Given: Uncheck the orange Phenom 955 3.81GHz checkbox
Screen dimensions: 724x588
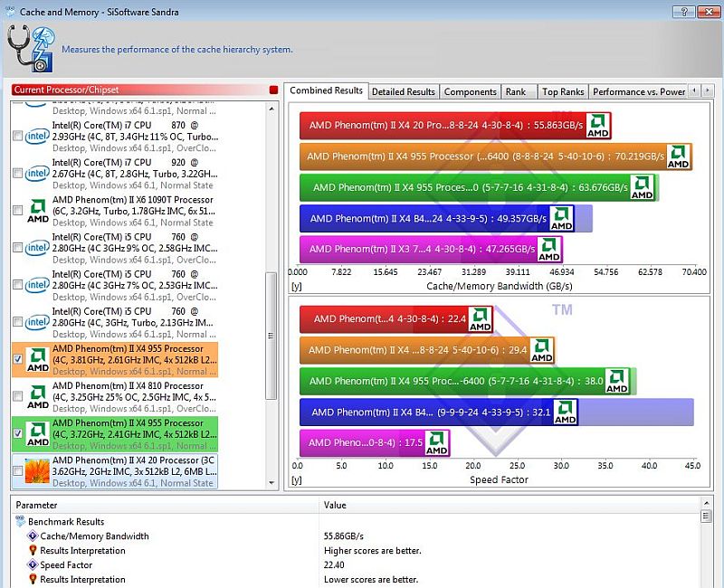Looking at the screenshot, I should coord(17,359).
